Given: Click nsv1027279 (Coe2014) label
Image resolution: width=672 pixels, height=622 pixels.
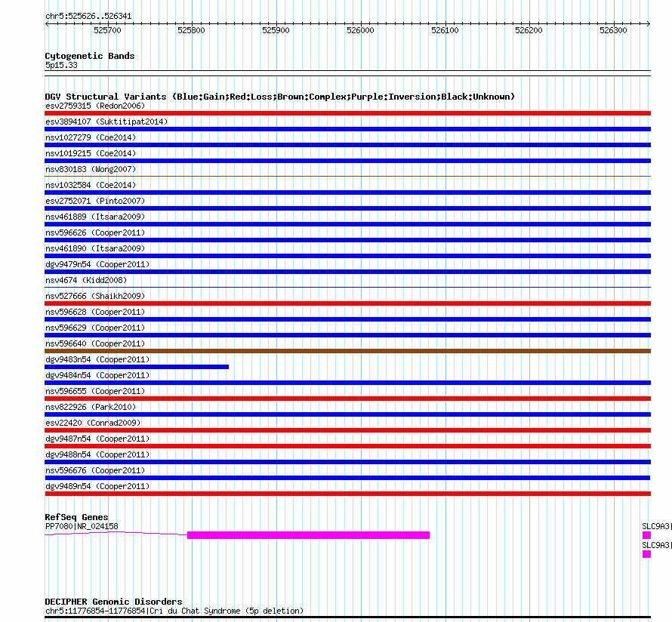Looking at the screenshot, I should click(x=91, y=137).
